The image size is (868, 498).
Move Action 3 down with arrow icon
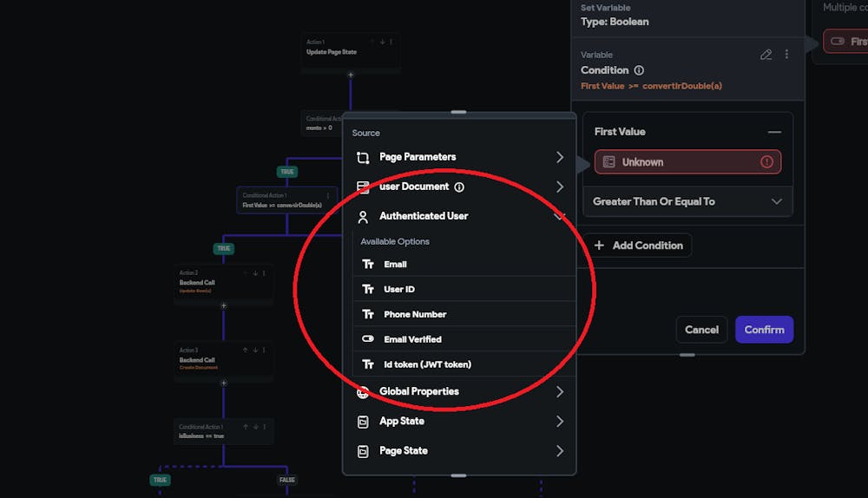255,351
